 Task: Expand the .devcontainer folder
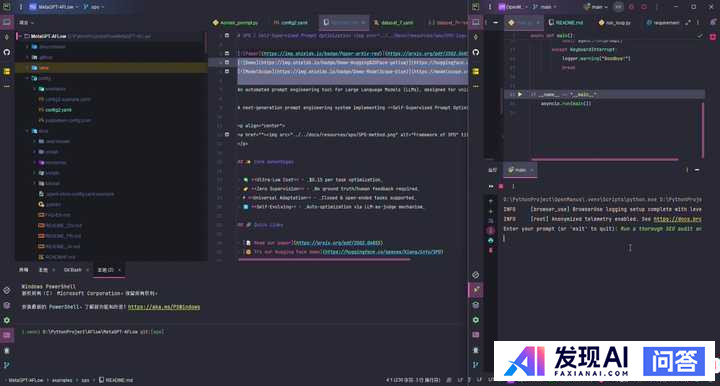(x=28, y=47)
